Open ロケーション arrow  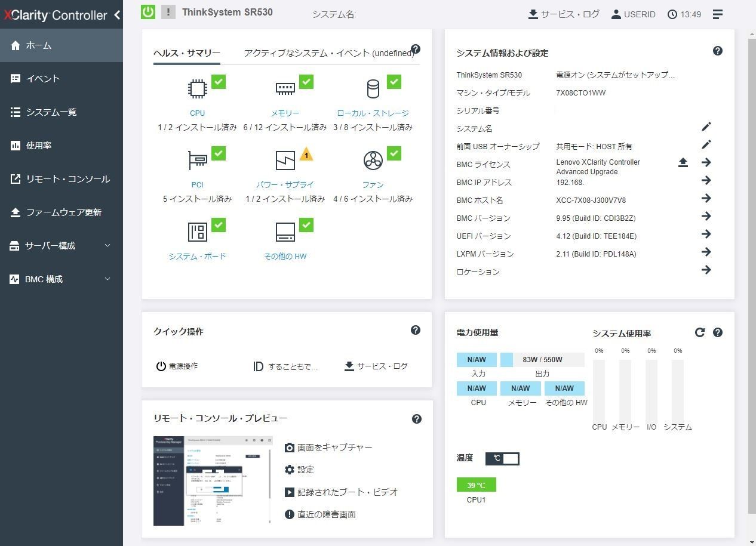pos(706,270)
